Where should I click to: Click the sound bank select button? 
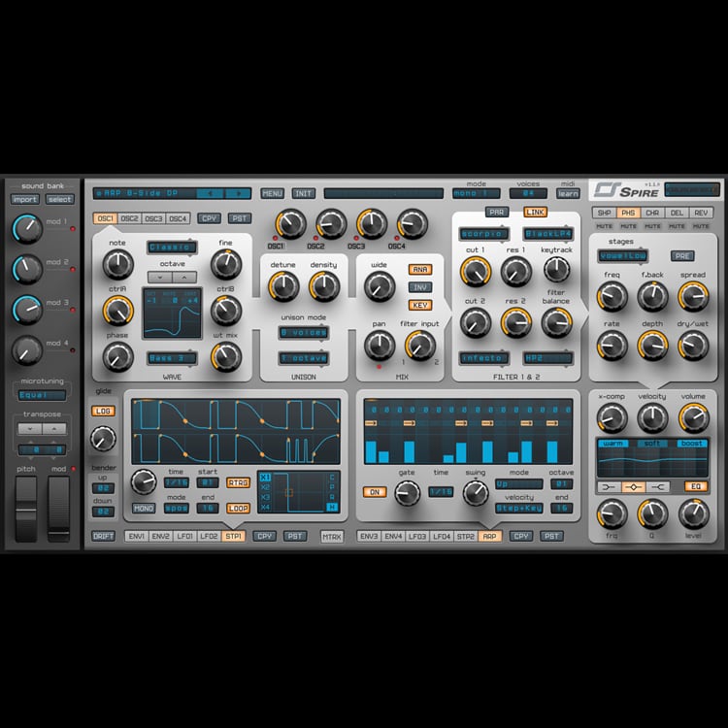pyautogui.click(x=60, y=200)
